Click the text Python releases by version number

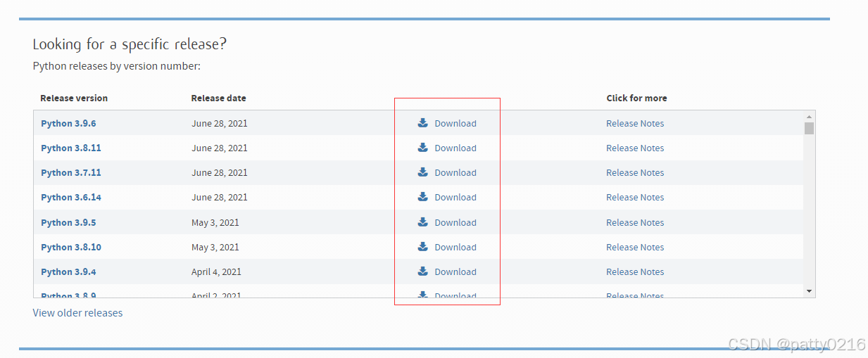[x=117, y=66]
